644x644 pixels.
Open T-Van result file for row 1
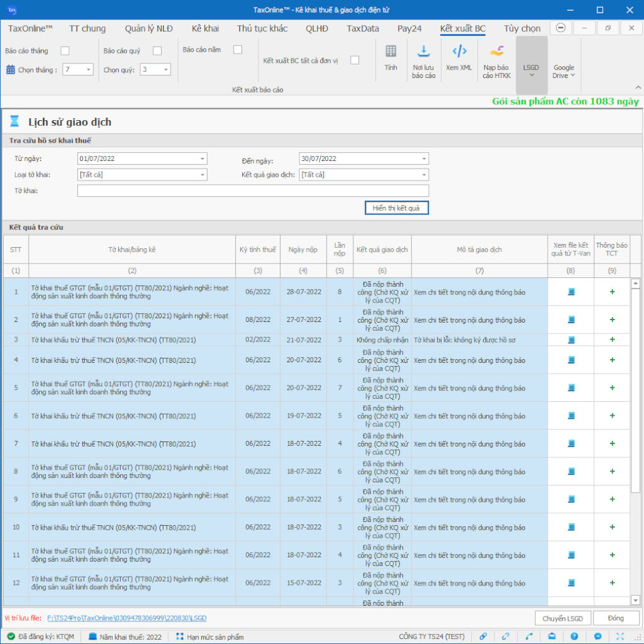coord(571,292)
